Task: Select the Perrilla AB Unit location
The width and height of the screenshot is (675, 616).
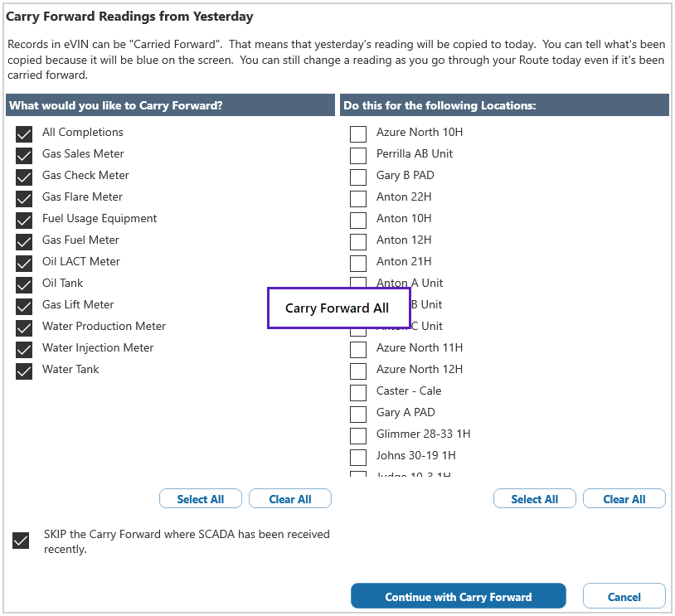Action: tap(358, 155)
